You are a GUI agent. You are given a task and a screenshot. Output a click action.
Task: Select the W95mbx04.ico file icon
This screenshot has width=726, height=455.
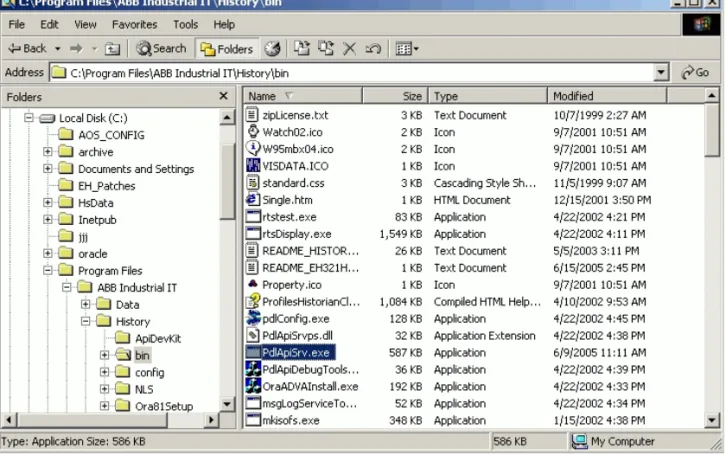point(252,149)
